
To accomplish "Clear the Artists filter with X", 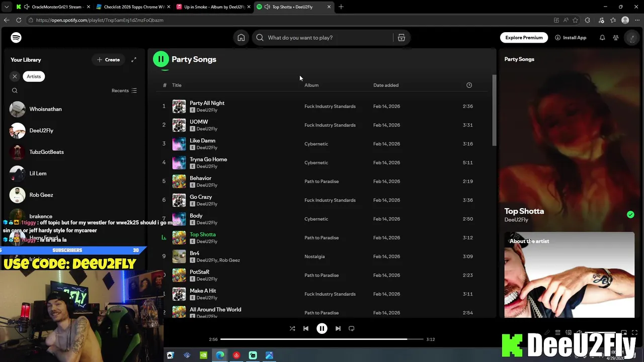I will (x=15, y=76).
